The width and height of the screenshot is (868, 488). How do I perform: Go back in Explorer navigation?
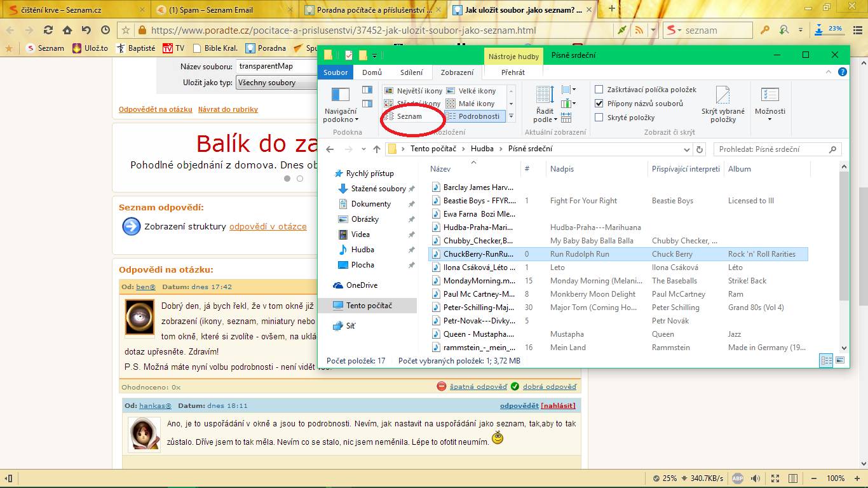pos(330,149)
